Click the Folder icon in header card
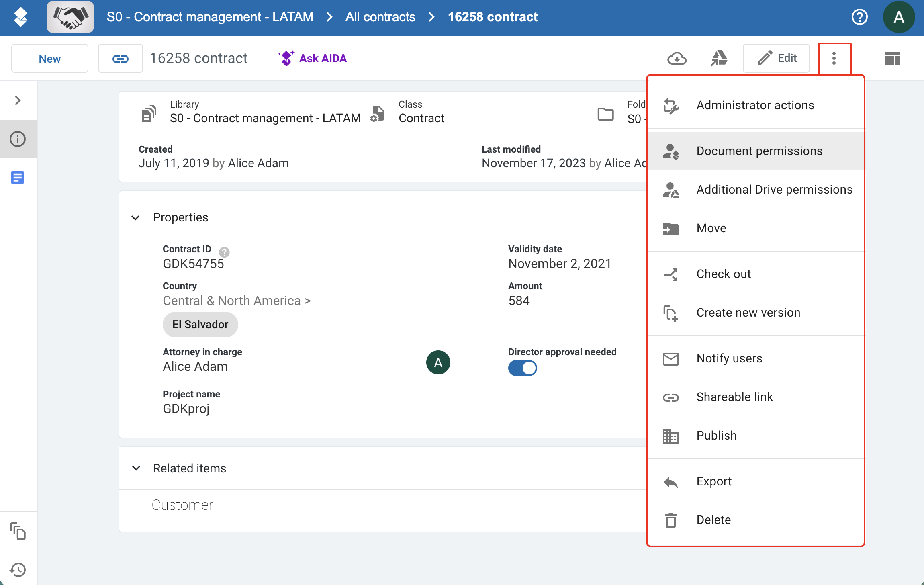This screenshot has width=924, height=585. click(605, 114)
